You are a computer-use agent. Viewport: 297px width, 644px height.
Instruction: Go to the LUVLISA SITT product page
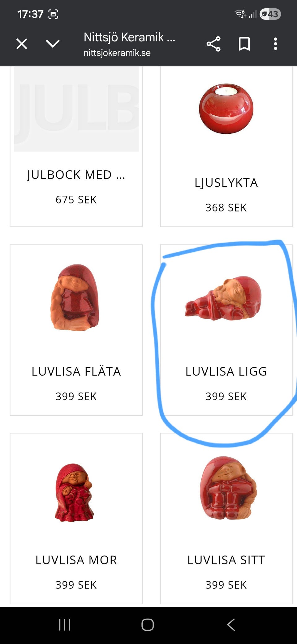pos(226,560)
